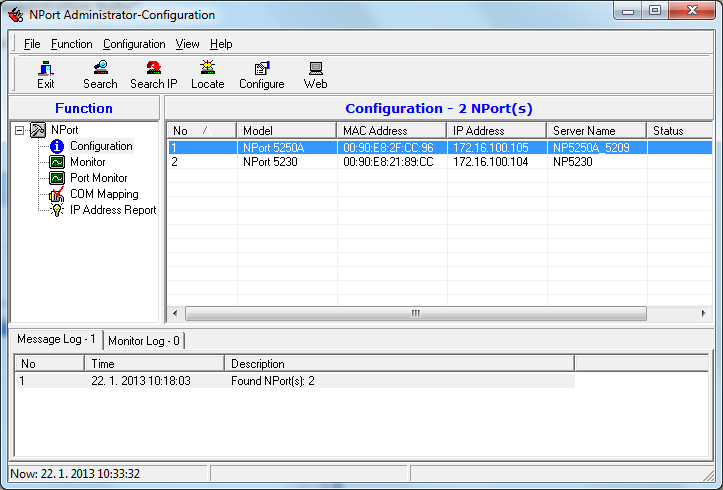Collapse the NPort tree node
The width and height of the screenshot is (723, 490).
pos(20,130)
